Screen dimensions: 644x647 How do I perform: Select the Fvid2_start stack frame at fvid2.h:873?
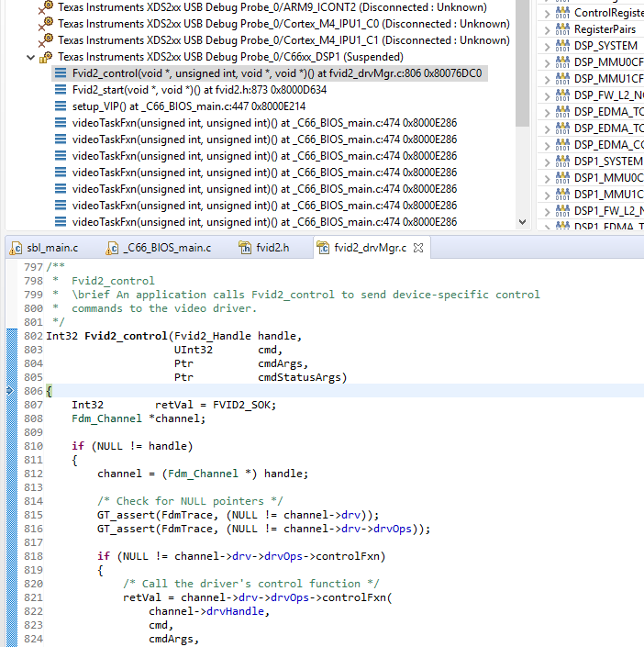tap(199, 90)
